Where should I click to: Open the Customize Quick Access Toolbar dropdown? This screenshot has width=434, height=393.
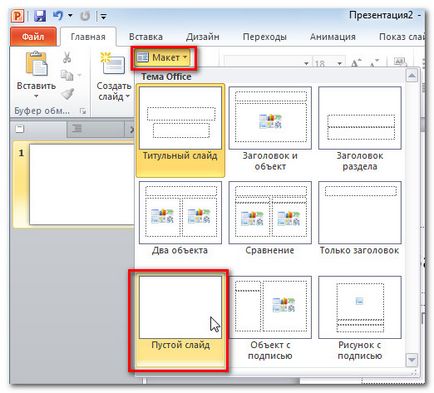103,16
